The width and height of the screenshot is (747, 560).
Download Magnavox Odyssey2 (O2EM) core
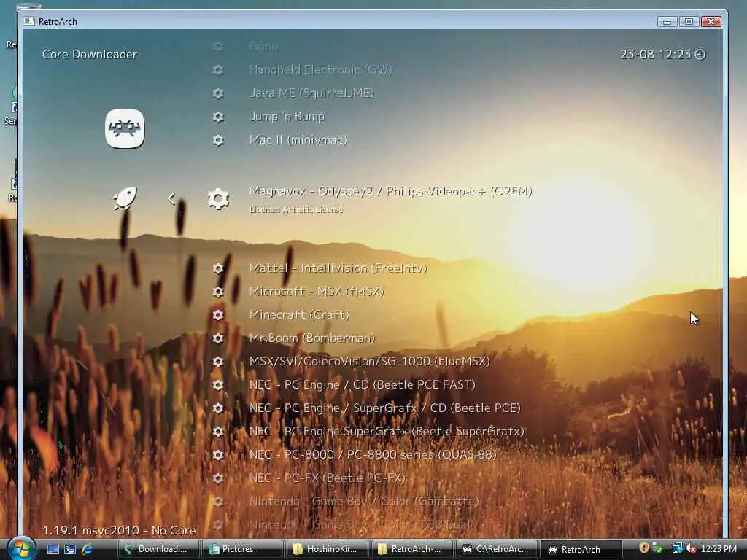[x=391, y=192]
